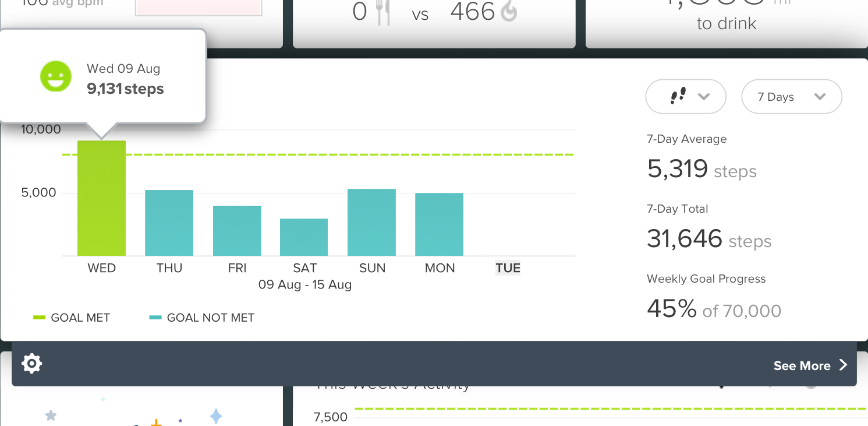Select the SAT bar in chart

click(x=304, y=237)
